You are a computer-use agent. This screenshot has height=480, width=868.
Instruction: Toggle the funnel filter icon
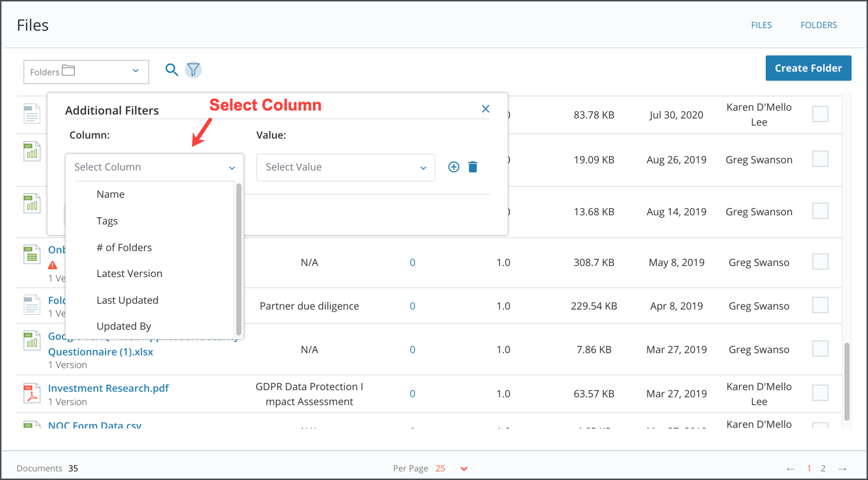193,70
